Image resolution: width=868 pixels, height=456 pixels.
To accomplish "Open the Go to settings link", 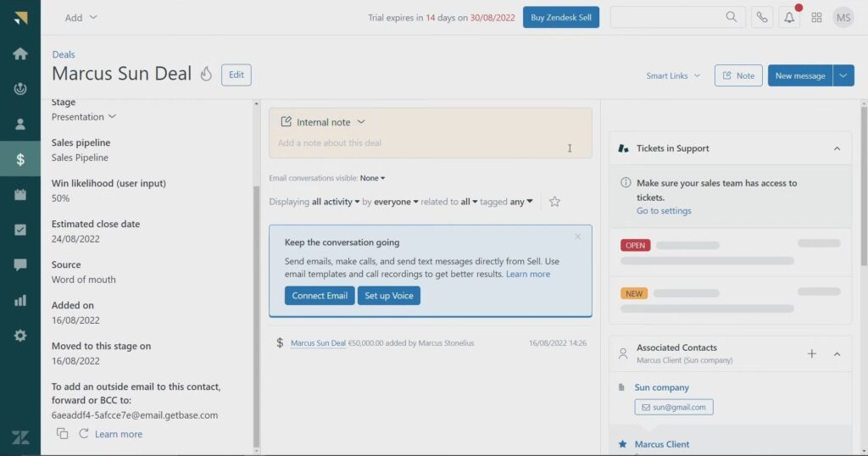I will click(664, 210).
